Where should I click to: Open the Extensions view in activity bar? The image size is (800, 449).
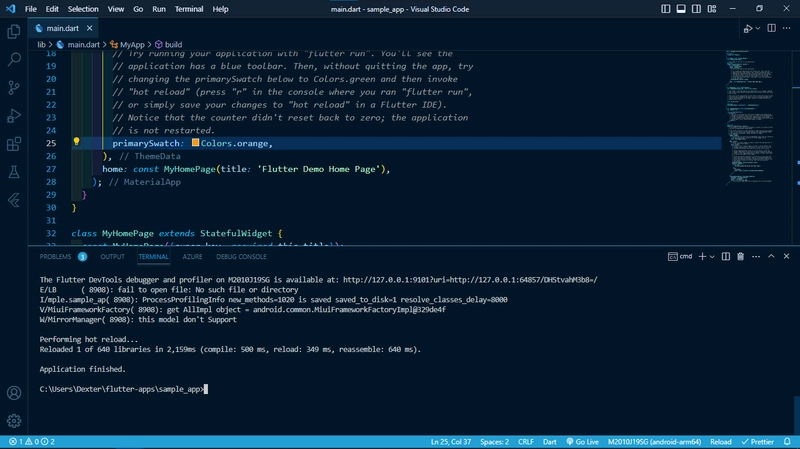tap(14, 143)
